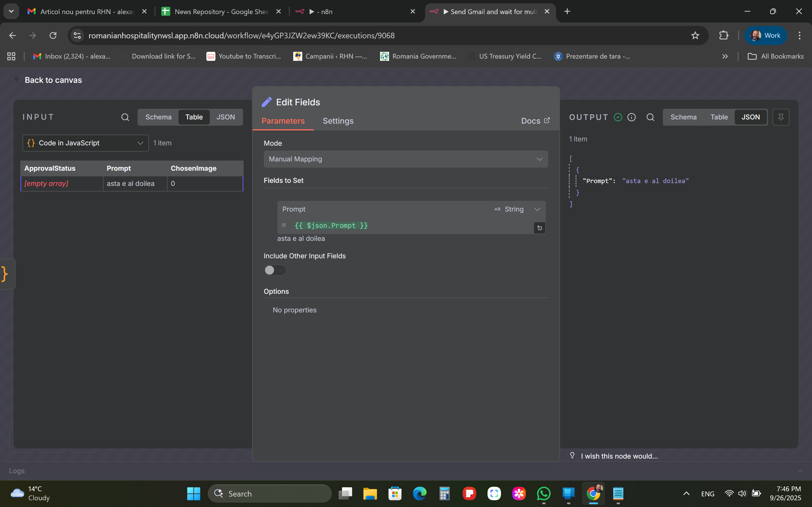
Task: Click the output panel search icon
Action: [650, 117]
